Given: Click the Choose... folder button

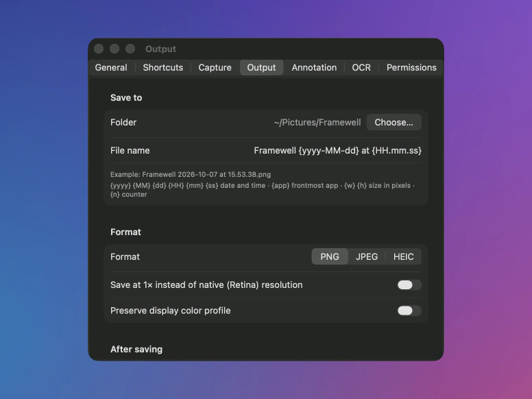Looking at the screenshot, I should [x=394, y=122].
